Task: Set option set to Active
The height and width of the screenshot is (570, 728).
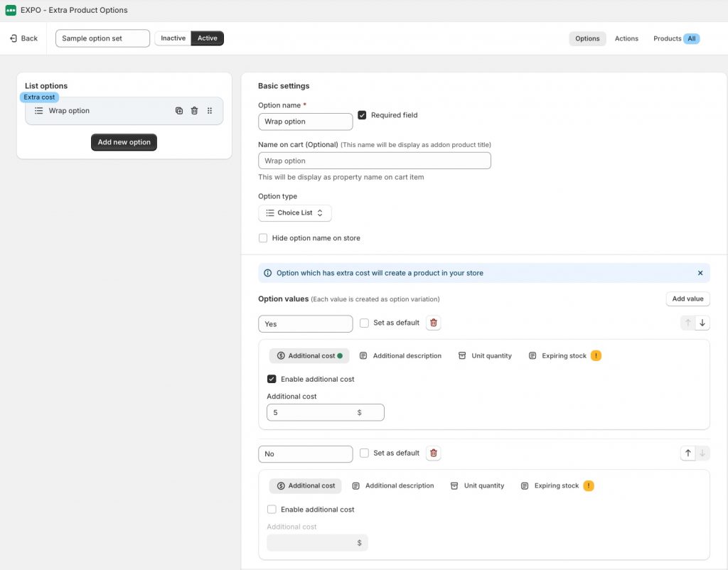Action: pos(207,38)
